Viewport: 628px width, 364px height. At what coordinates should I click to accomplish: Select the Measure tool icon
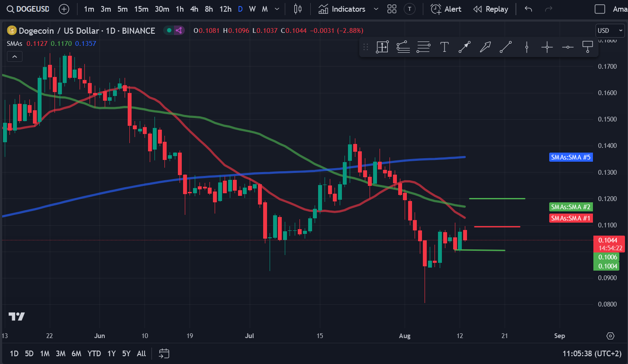pos(382,47)
